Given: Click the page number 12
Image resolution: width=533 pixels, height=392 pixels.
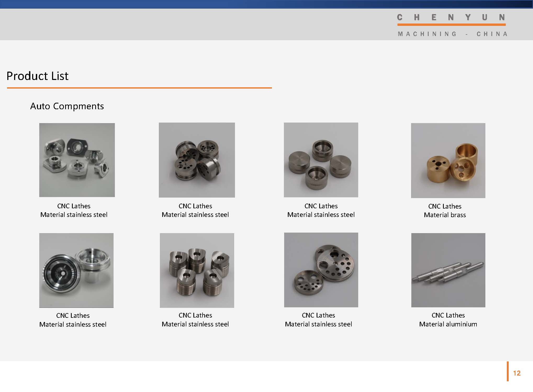Looking at the screenshot, I should coord(517,373).
